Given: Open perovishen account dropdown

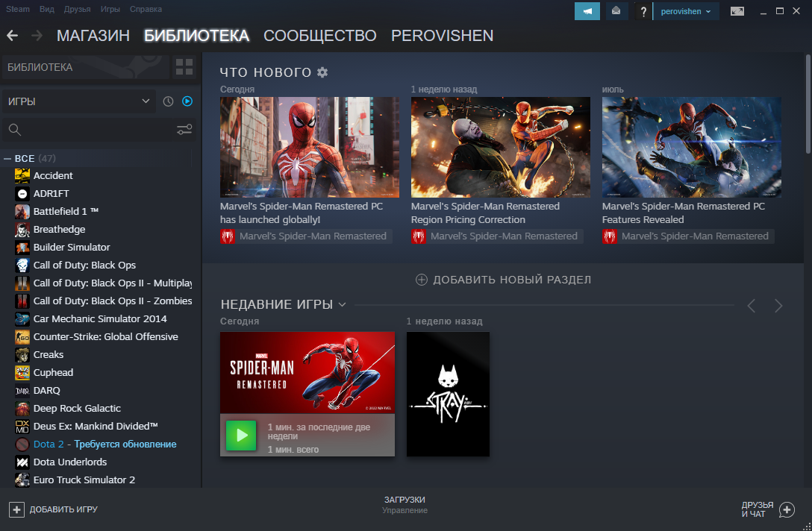Looking at the screenshot, I should [686, 11].
